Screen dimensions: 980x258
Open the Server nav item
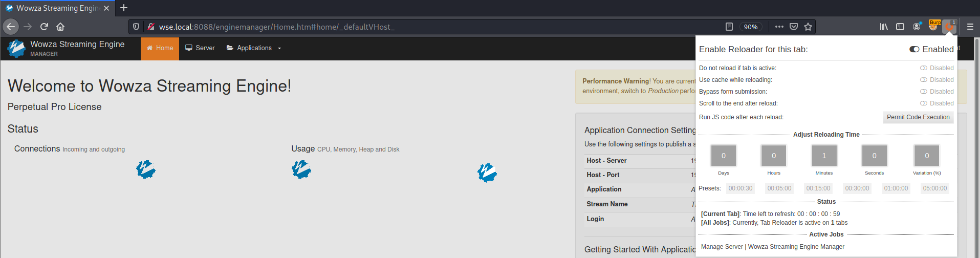click(200, 48)
